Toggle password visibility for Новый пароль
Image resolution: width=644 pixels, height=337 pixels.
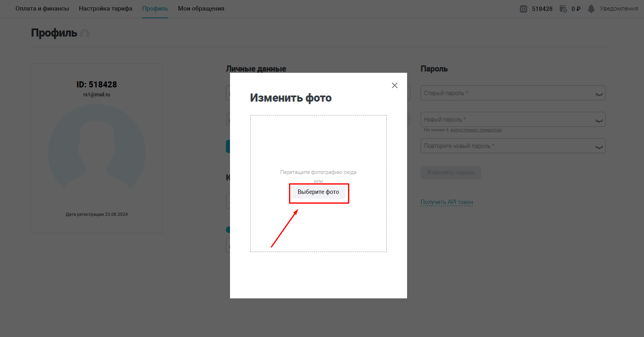tap(599, 120)
